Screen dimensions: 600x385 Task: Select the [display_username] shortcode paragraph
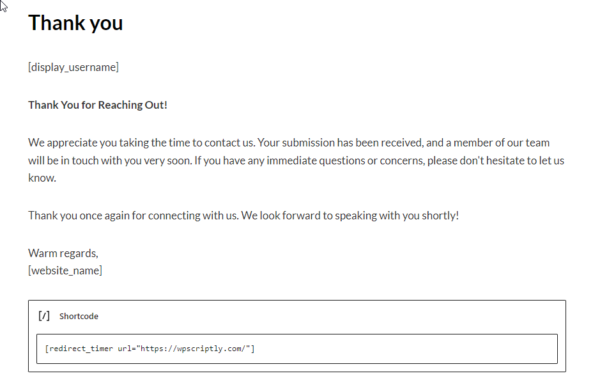(x=73, y=67)
